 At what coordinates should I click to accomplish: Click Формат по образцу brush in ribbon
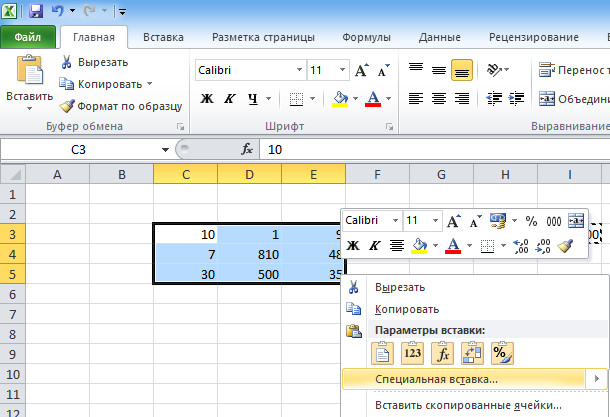67,106
